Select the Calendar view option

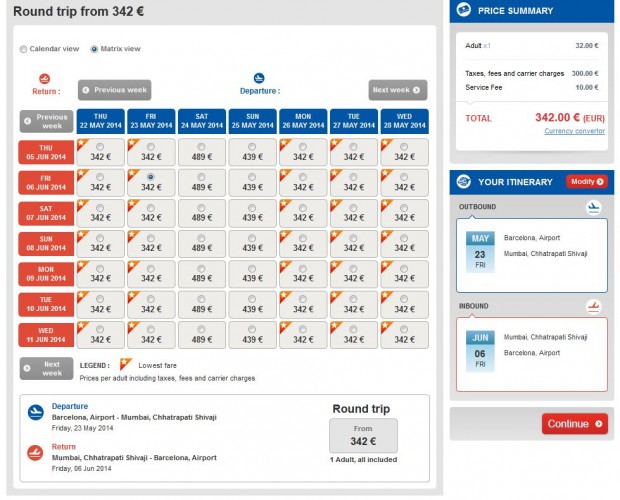click(x=24, y=49)
